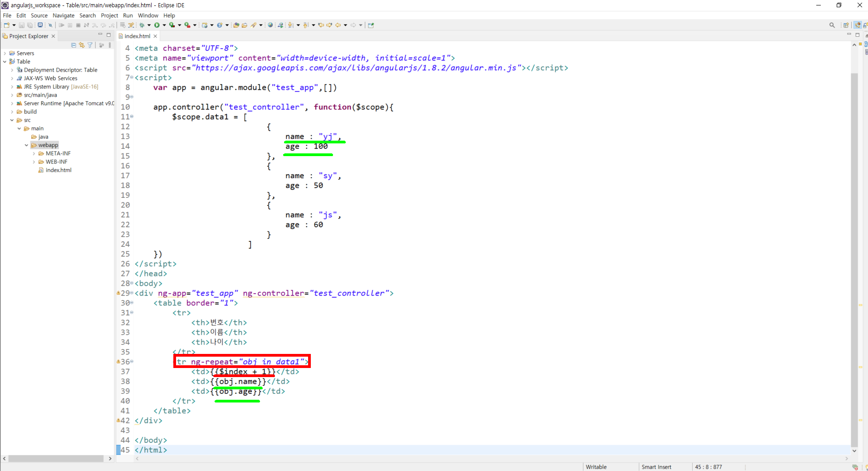
Task: Select the webapp folder in tree
Action: (48, 145)
